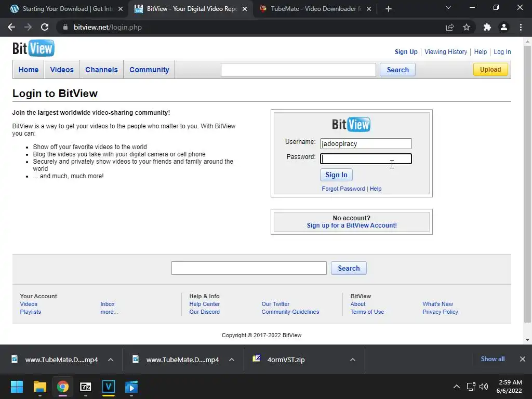Open the footer Playlists link
Image resolution: width=532 pixels, height=399 pixels.
30,312
